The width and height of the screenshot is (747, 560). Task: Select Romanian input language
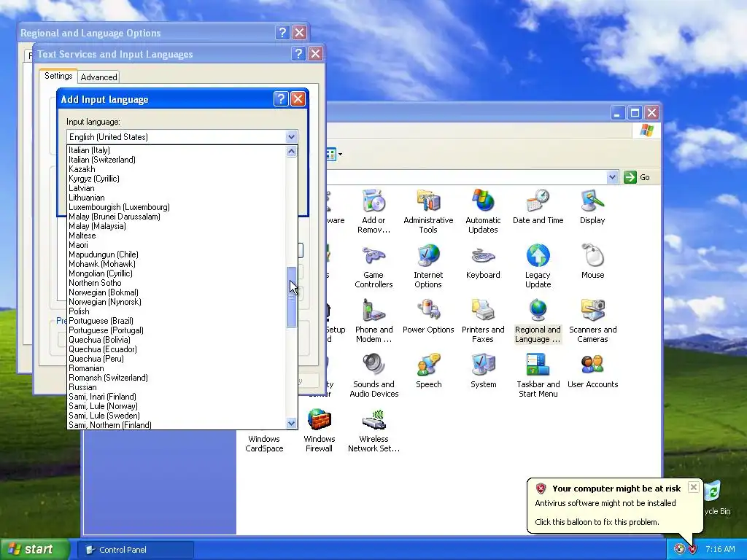[x=177, y=368]
